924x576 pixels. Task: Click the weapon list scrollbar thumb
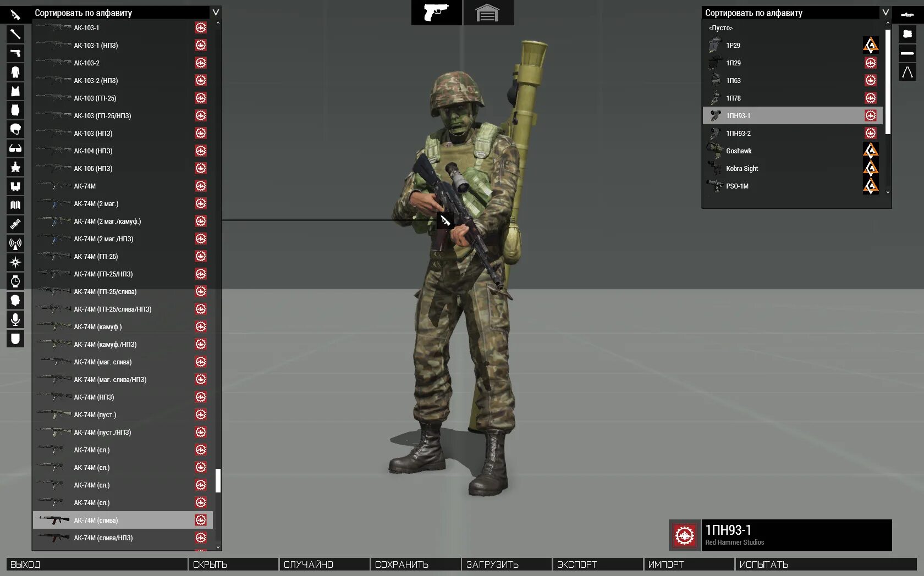click(x=218, y=481)
